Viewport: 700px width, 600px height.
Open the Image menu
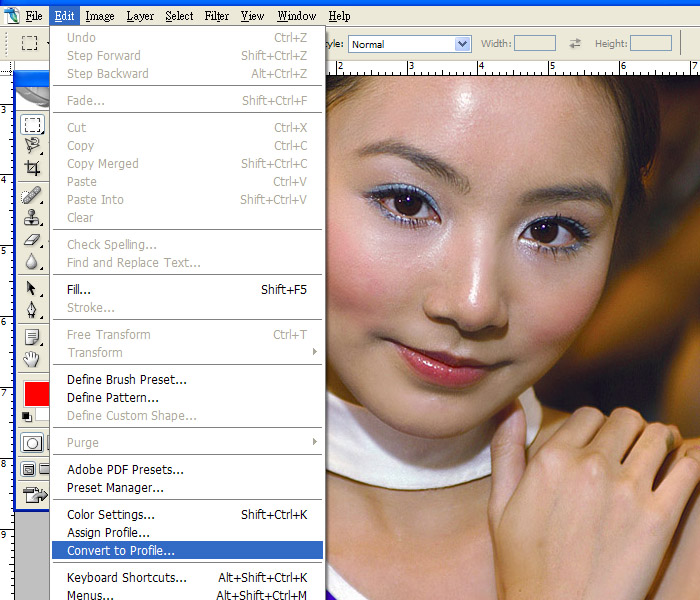[99, 16]
